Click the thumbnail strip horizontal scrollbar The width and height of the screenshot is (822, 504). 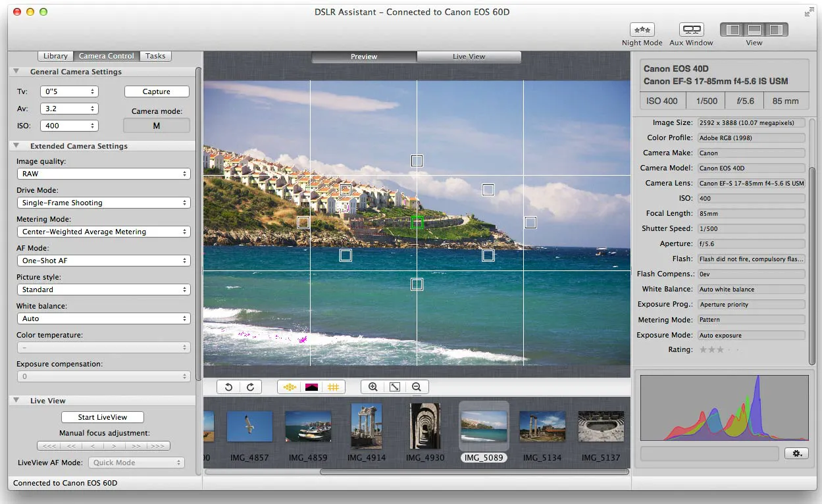tap(474, 472)
